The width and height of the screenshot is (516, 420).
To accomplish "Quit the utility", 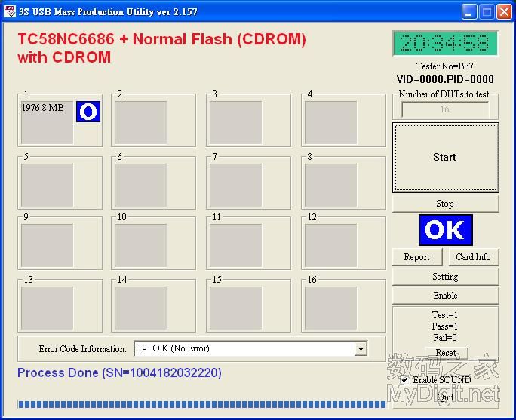I will 446,397.
